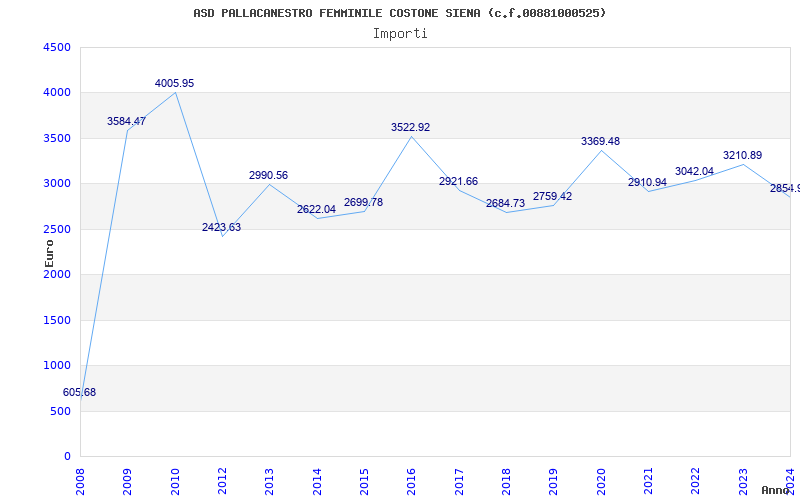This screenshot has height=500, width=800.
Task: Select the 1500 tick on the y-axis
Action: [57, 320]
